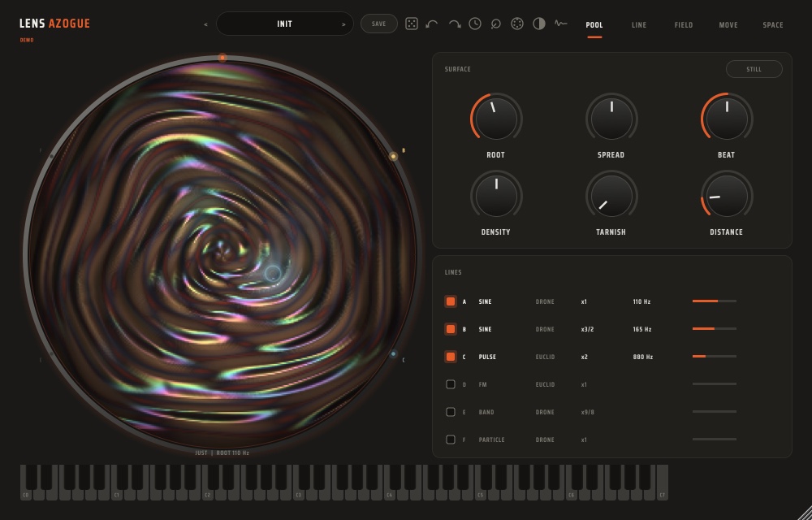The width and height of the screenshot is (812, 520).
Task: Click the blue ring cursor inside the pool
Action: pyautogui.click(x=273, y=274)
